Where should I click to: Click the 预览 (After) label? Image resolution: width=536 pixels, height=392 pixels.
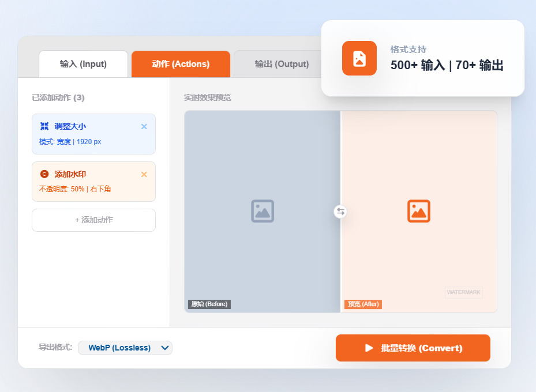363,304
